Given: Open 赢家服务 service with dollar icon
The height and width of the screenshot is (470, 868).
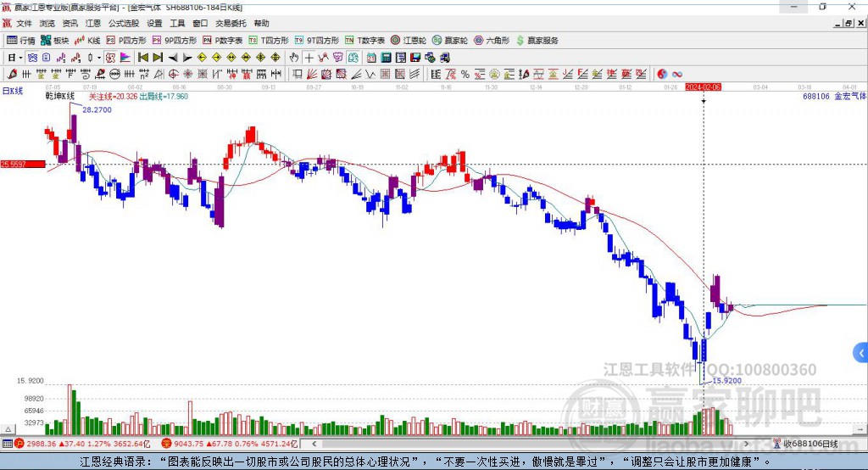Looking at the screenshot, I should pos(537,41).
